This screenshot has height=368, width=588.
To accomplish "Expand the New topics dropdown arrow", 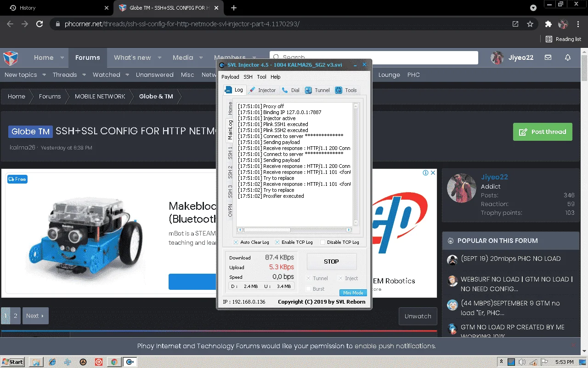I will tap(44, 75).
